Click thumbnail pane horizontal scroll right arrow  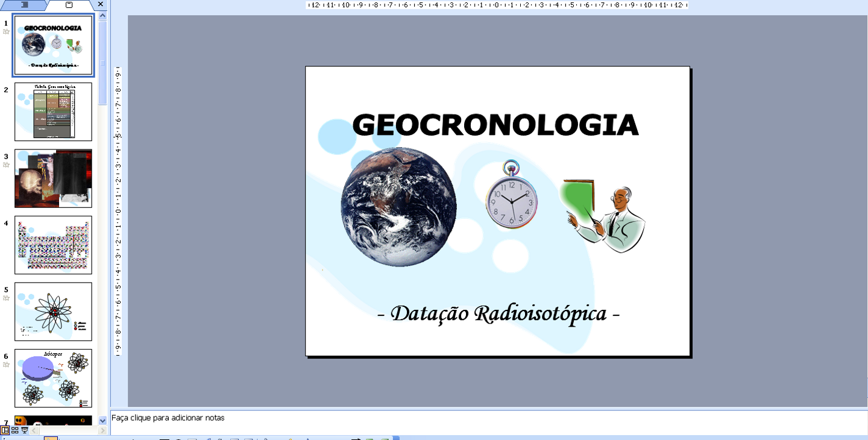click(x=102, y=430)
